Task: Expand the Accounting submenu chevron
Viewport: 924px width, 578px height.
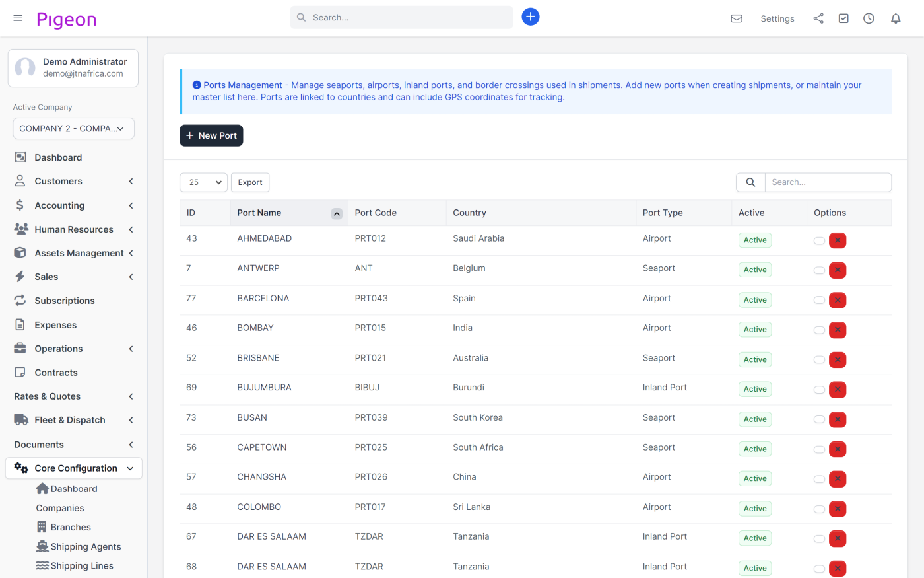Action: coord(131,205)
